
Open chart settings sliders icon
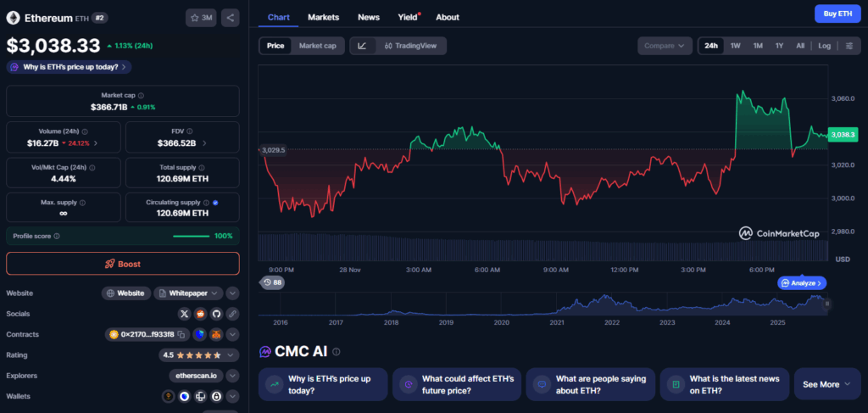point(849,46)
